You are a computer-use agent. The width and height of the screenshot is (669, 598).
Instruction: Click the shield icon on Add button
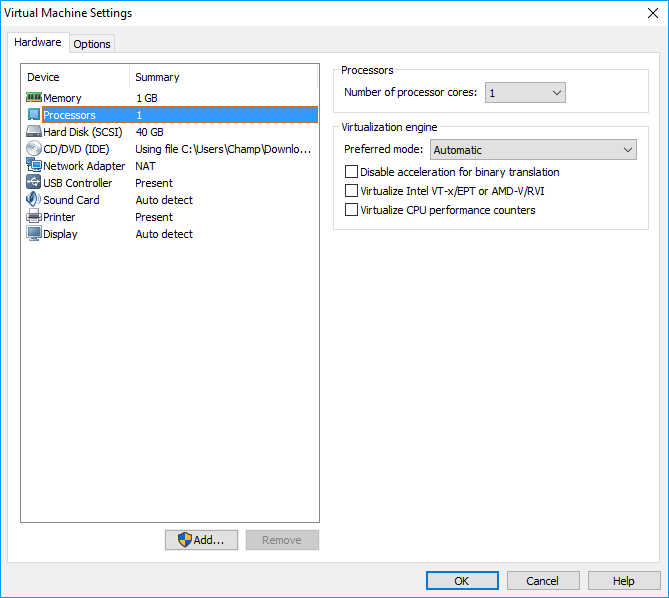pyautogui.click(x=185, y=540)
